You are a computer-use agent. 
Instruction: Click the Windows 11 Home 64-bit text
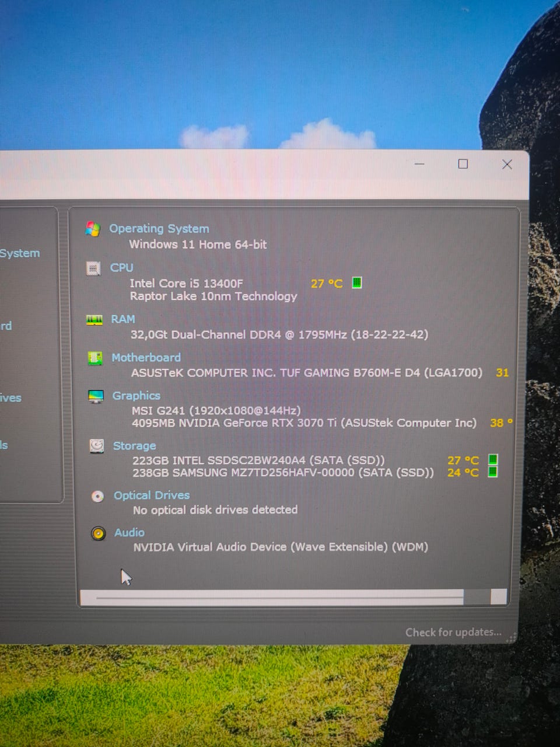pos(198,245)
